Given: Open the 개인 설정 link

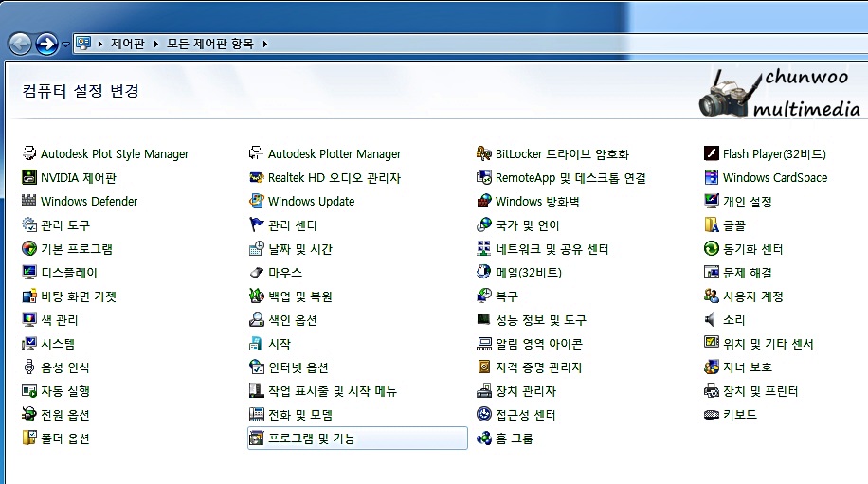Looking at the screenshot, I should point(748,202).
